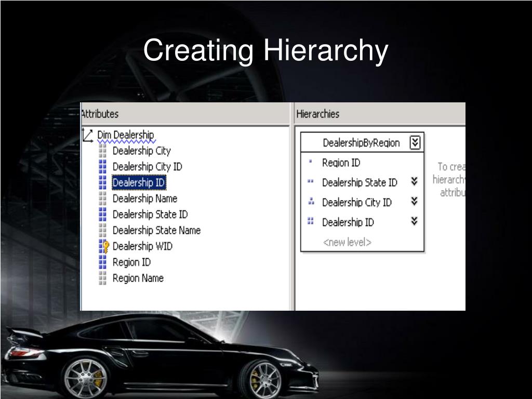Select the Dim Dealership root node

(126, 135)
